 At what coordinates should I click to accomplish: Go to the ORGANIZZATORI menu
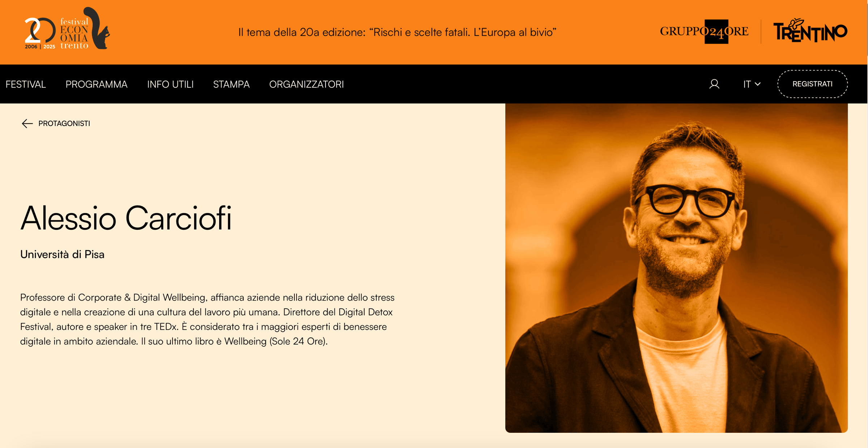tap(306, 84)
